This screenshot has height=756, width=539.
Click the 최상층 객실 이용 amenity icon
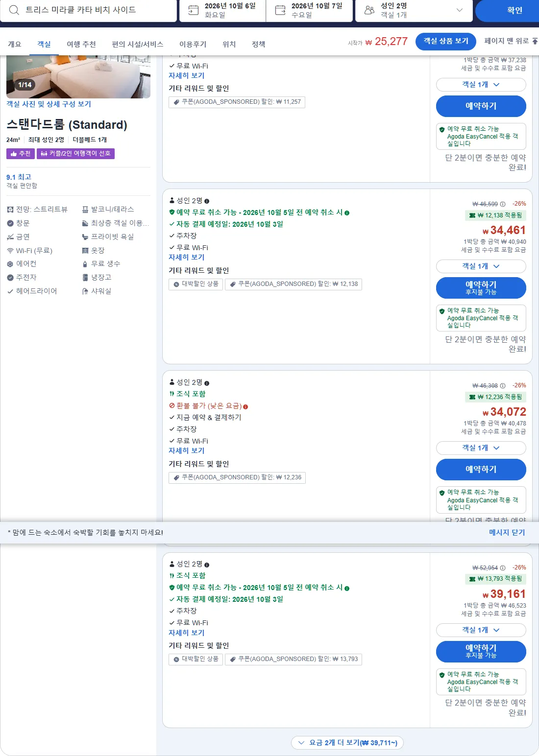[85, 223]
